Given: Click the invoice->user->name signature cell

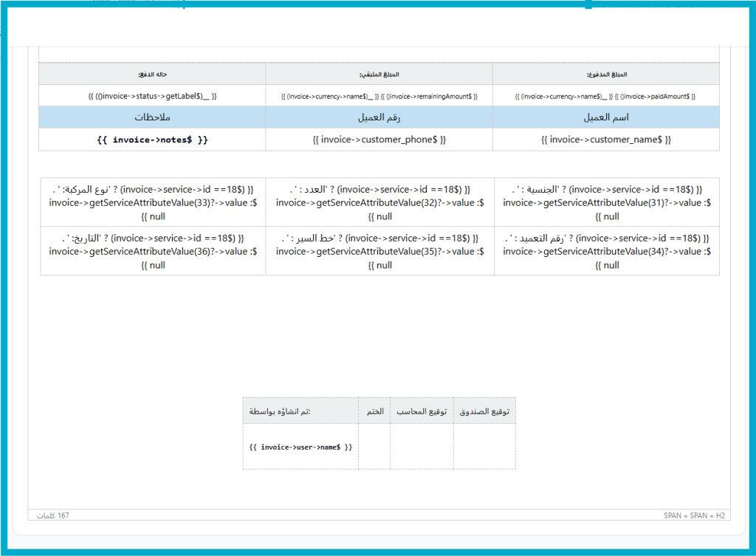Looking at the screenshot, I should coord(300,447).
